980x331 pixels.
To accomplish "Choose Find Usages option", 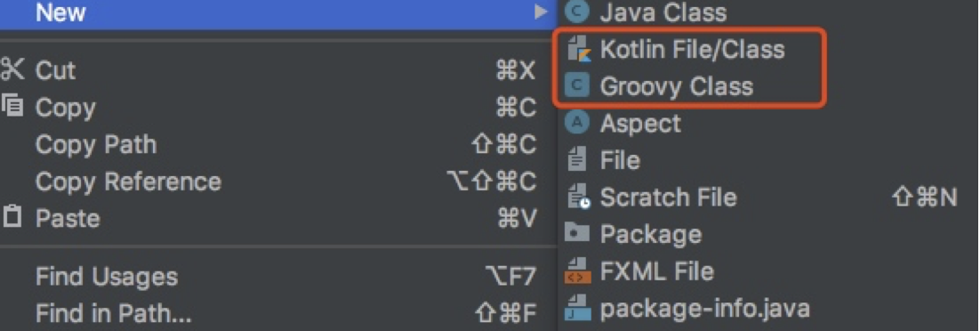I will (277, 276).
